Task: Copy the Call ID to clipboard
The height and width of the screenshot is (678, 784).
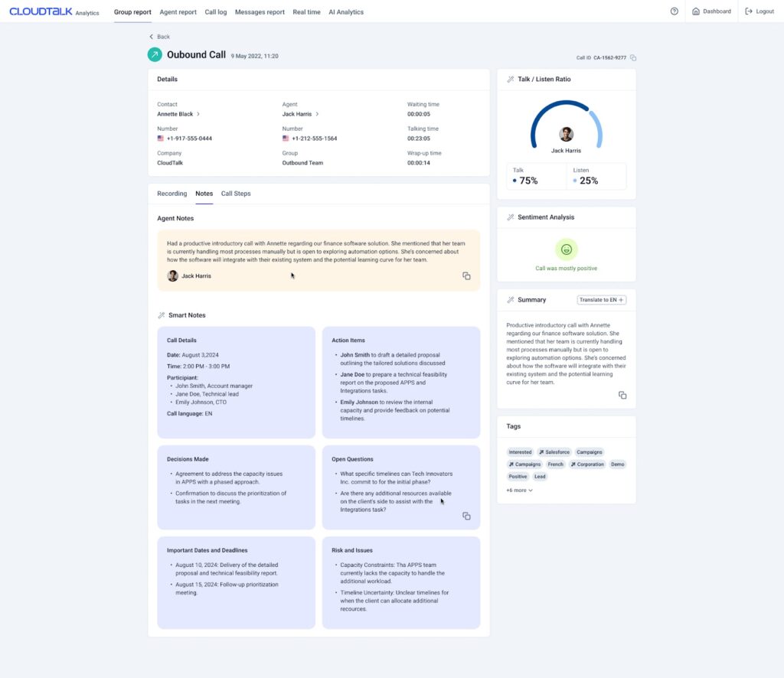Action: point(633,57)
